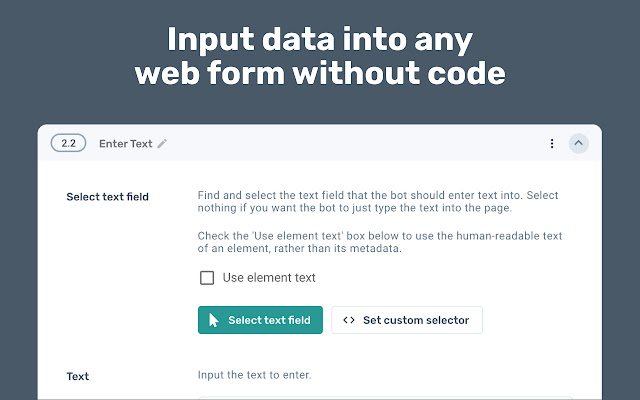Click the 'Input data into any' headline
The image size is (640, 400).
[x=320, y=40]
